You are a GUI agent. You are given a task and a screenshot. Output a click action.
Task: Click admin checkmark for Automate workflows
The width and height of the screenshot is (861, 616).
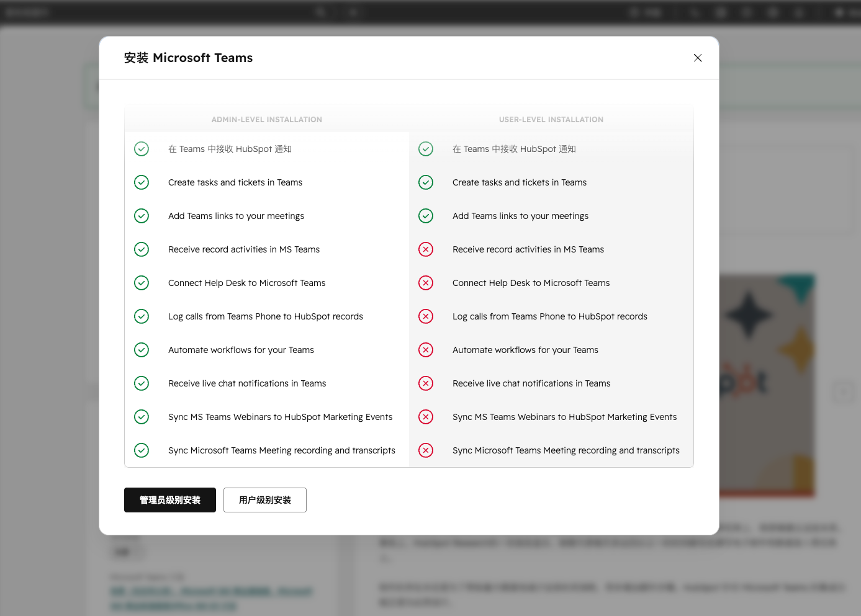pyautogui.click(x=142, y=350)
